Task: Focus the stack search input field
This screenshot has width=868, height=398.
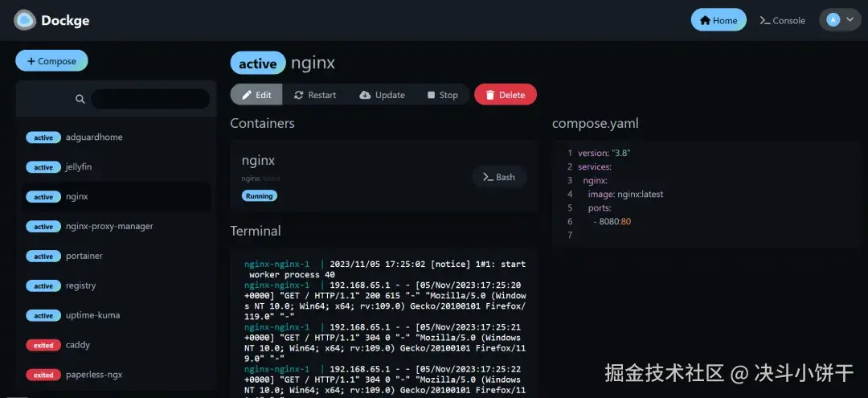Action: coord(150,99)
